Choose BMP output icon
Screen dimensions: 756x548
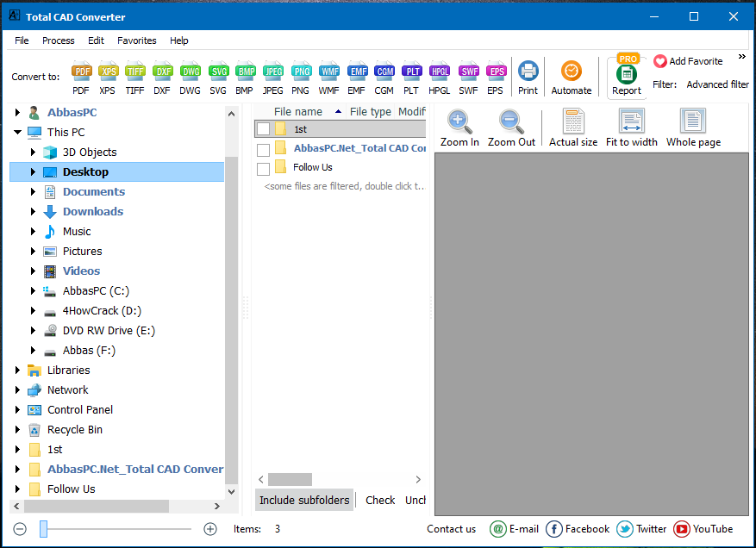point(246,77)
